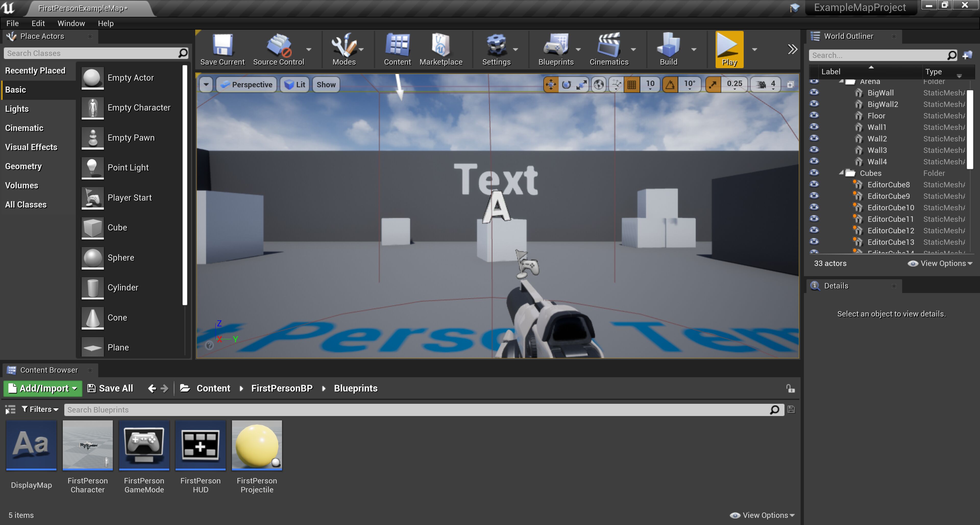Toggle rotation snapping in the viewport toolbar
Screen dimensions: 980x525
670,84
